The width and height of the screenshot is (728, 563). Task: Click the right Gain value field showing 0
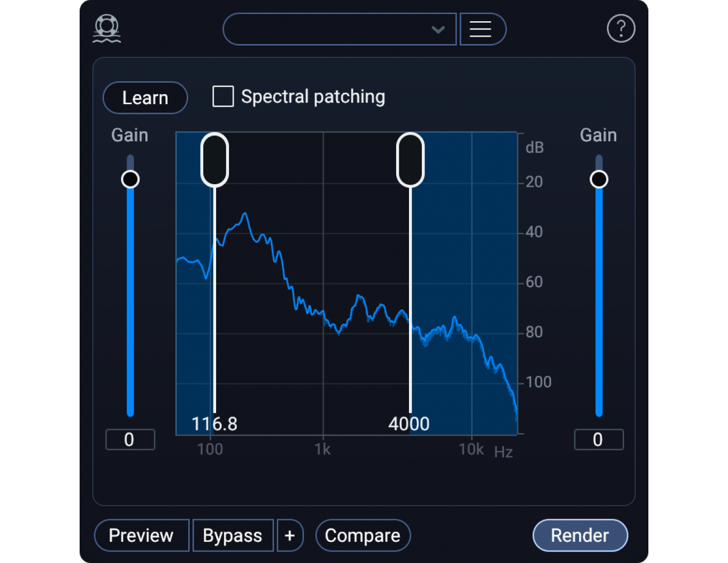599,439
